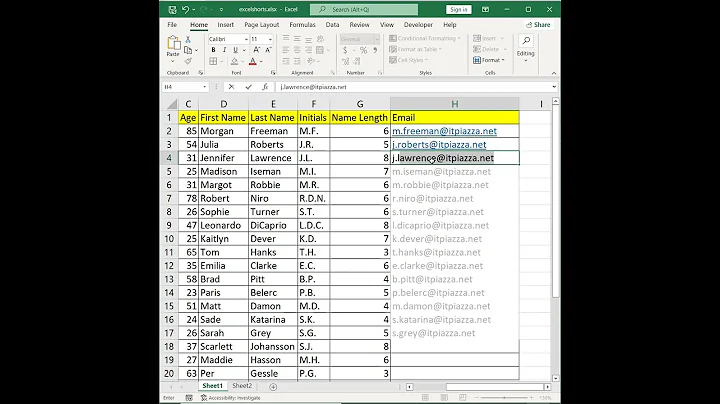720x404 pixels.
Task: Click the red Font Color swatch
Action: pos(253,61)
